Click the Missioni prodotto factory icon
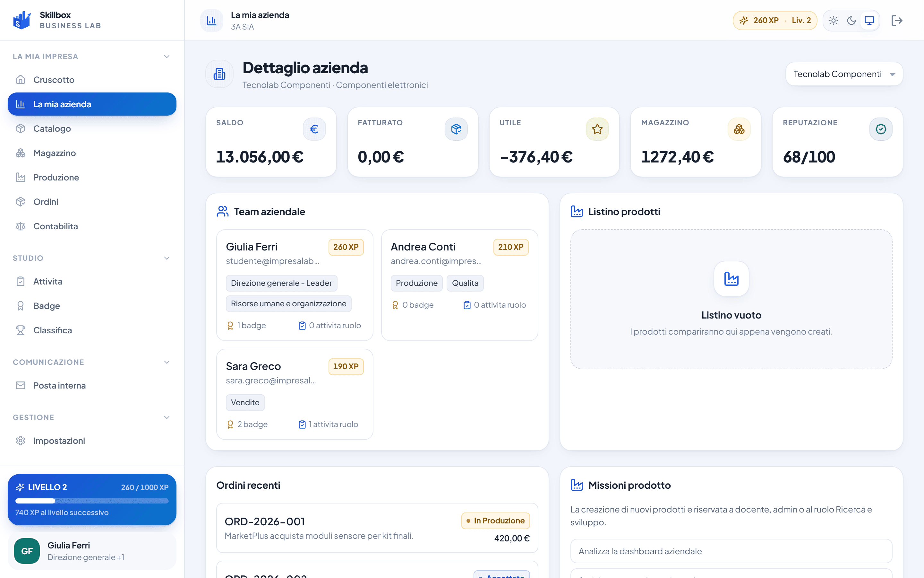The height and width of the screenshot is (578, 924). click(x=577, y=485)
